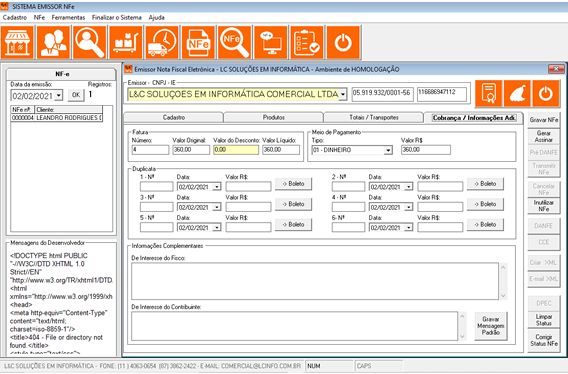Image resolution: width=568 pixels, height=374 pixels.
Task: Click Limpar Status button
Action: coord(544,320)
